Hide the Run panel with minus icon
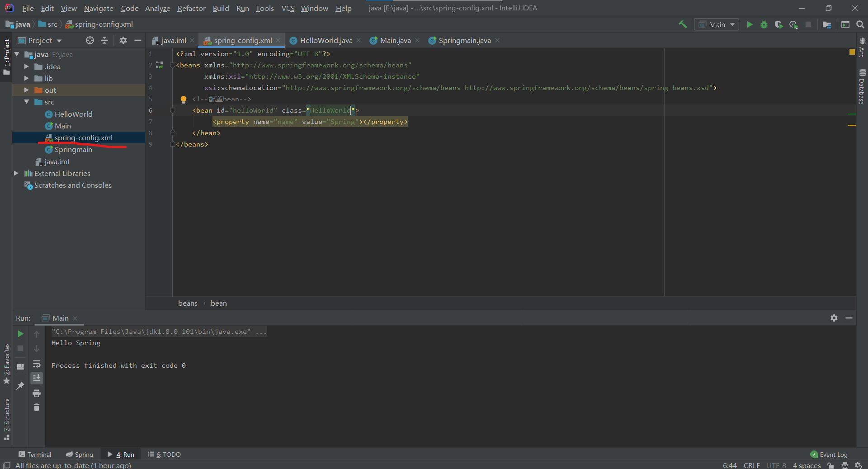Viewport: 868px width, 469px height. tap(849, 318)
